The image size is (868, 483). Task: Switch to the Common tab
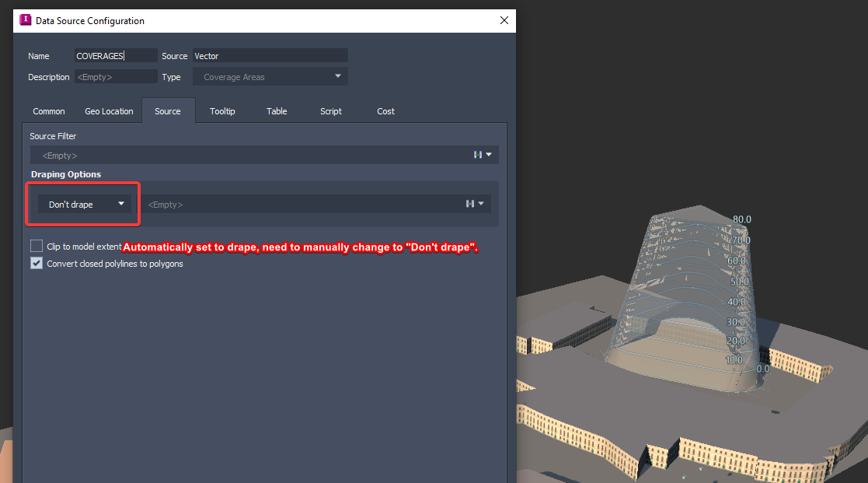point(48,110)
